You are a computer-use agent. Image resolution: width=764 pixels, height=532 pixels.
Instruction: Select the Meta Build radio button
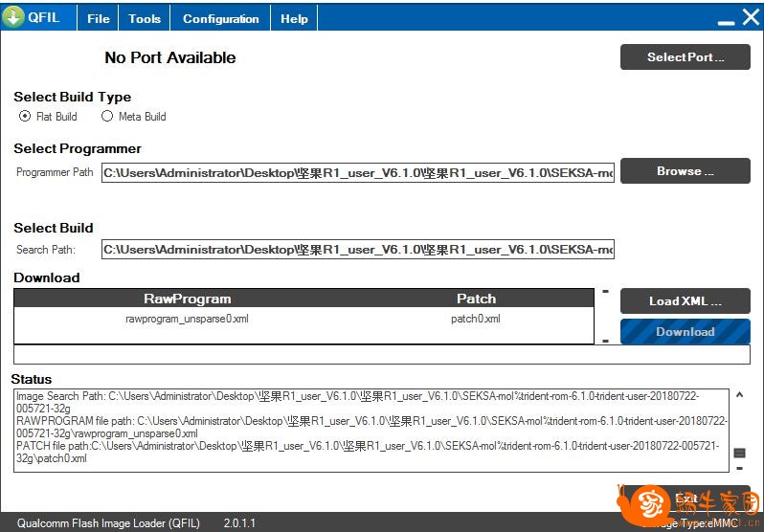107,116
